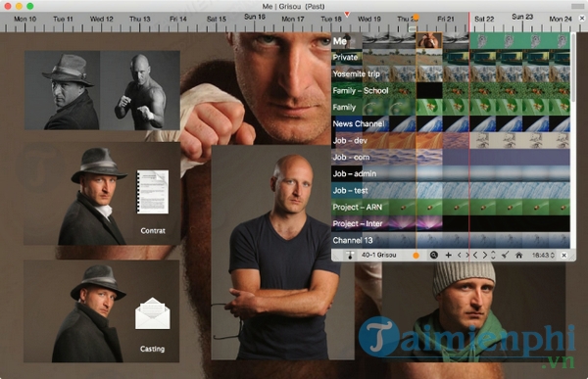Click the magnifier search icon in panel toolbar
This screenshot has width=588, height=379.
coord(434,255)
